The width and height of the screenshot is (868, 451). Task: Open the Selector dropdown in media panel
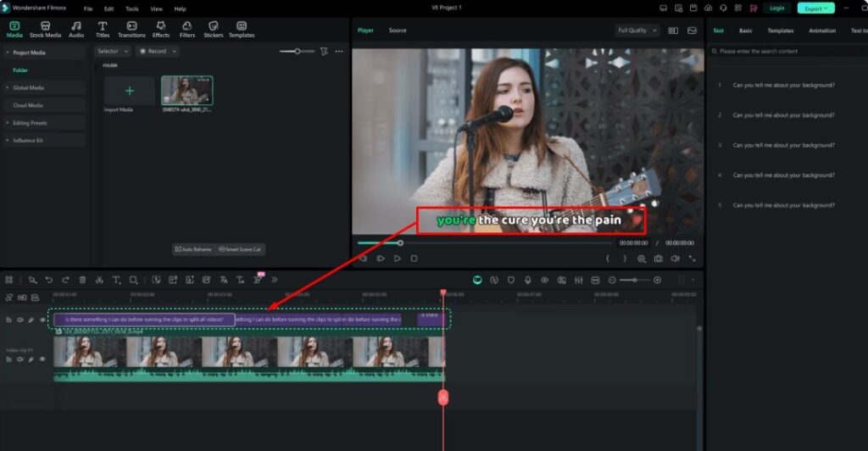click(113, 52)
